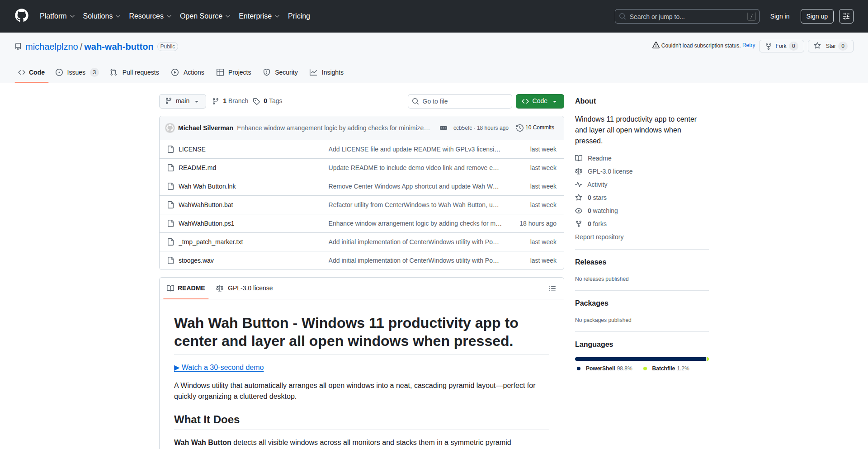Open the appearance settings icon in header
868x449 pixels.
[846, 16]
